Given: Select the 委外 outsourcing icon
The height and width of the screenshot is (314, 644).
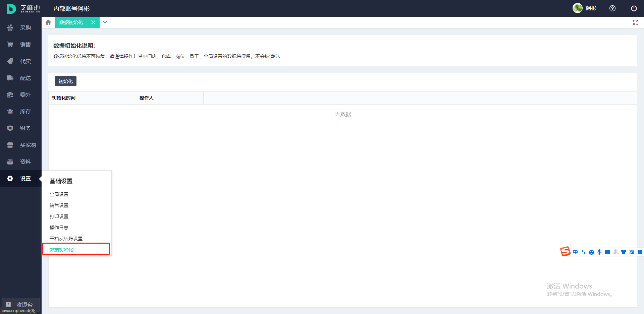Looking at the screenshot, I should (10, 95).
